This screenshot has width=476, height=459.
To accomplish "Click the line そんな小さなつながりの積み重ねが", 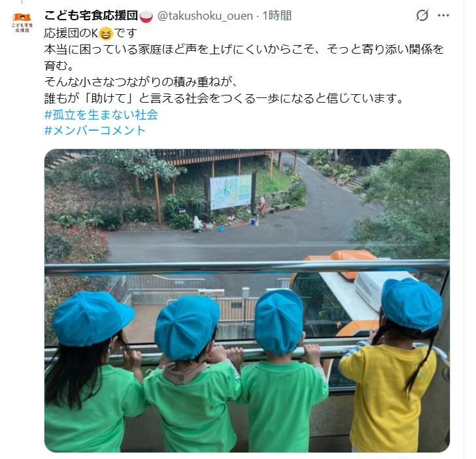I will [x=141, y=82].
